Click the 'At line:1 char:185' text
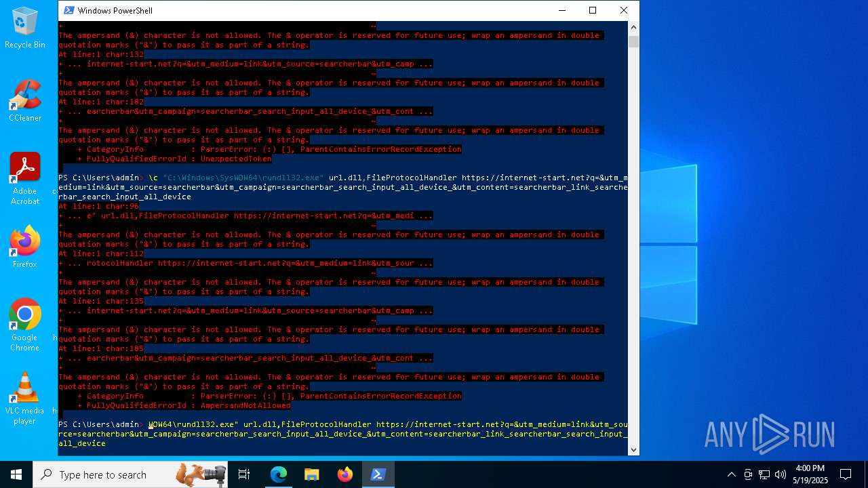 click(101, 348)
